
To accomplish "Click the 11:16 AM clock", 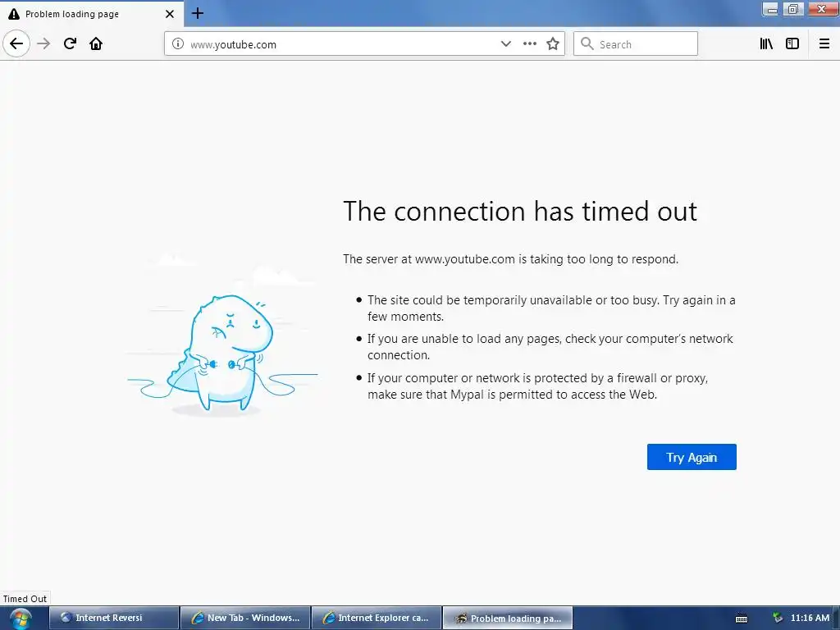I will [x=810, y=618].
